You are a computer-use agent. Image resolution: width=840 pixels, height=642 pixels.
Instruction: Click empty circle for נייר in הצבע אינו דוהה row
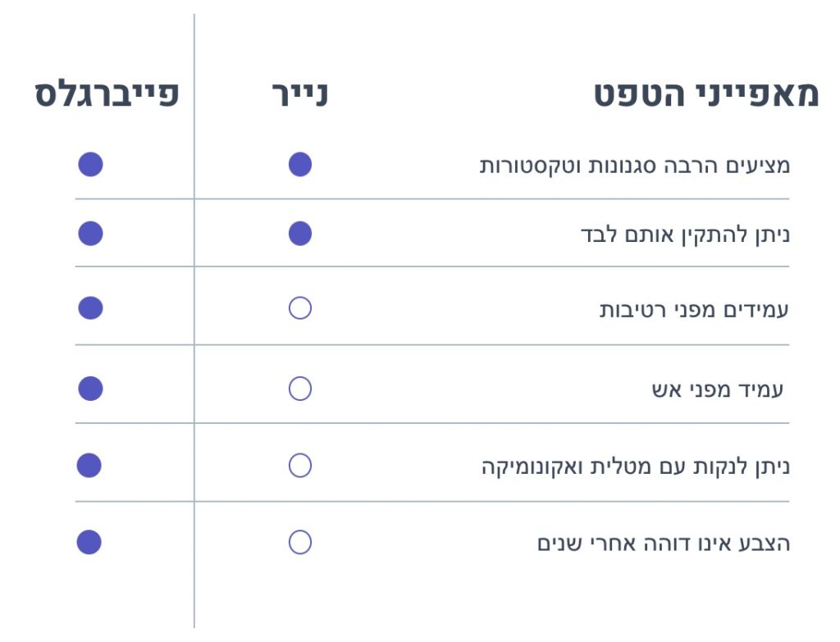point(300,542)
